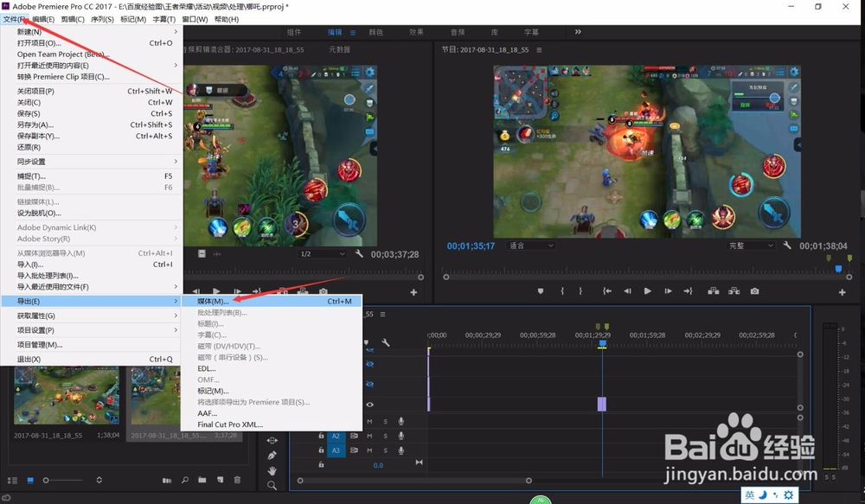Toggle hidden eye of third video track
This screenshot has height=504, width=865.
point(369,364)
